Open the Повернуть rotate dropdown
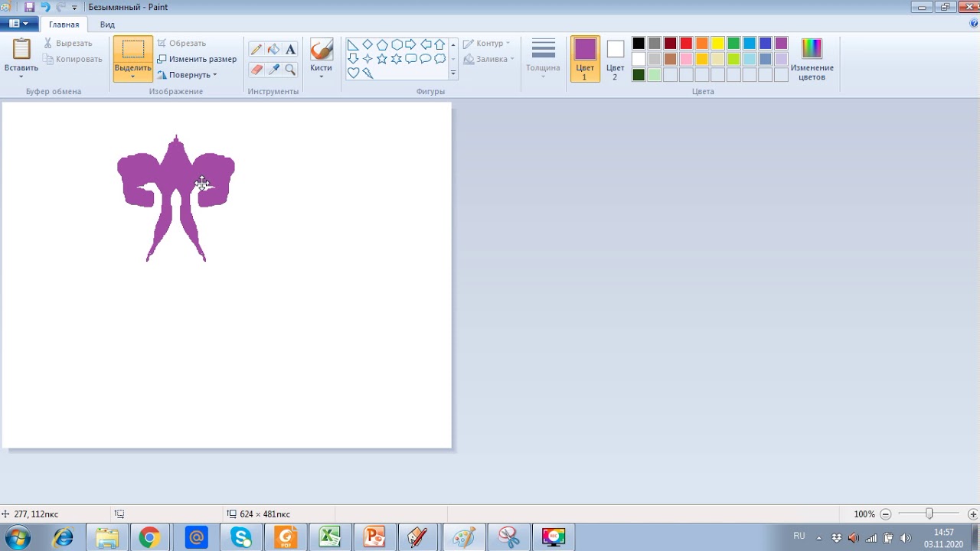This screenshot has width=980, height=551. 188,75
